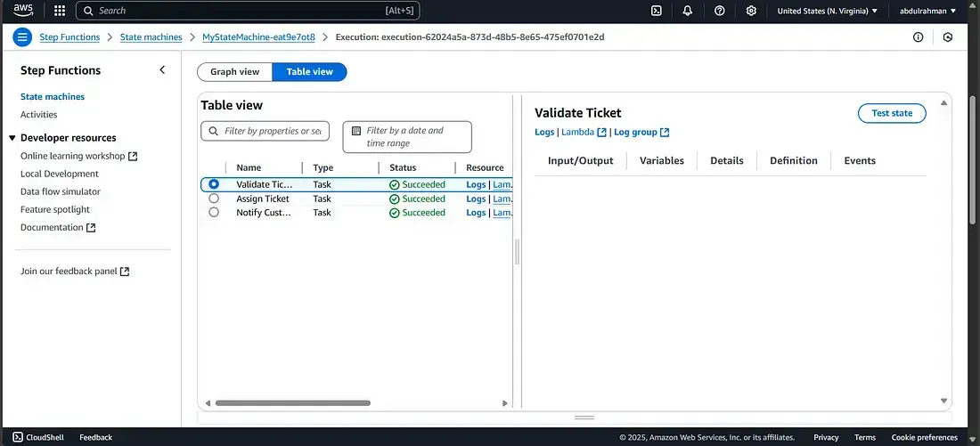The width and height of the screenshot is (980, 446).
Task: Sort by the Name column header
Action: pos(249,168)
